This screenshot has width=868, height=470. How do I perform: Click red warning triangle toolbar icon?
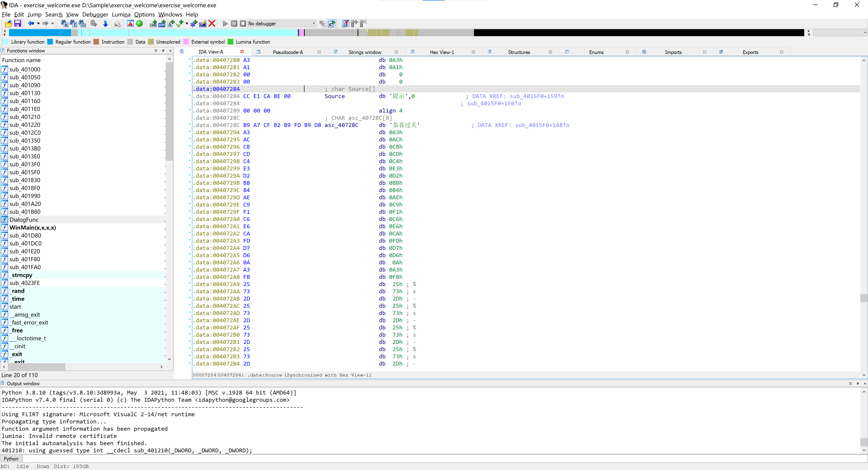point(130,23)
